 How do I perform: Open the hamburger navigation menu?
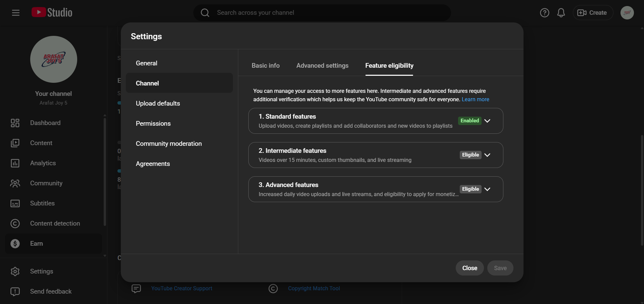[x=16, y=13]
